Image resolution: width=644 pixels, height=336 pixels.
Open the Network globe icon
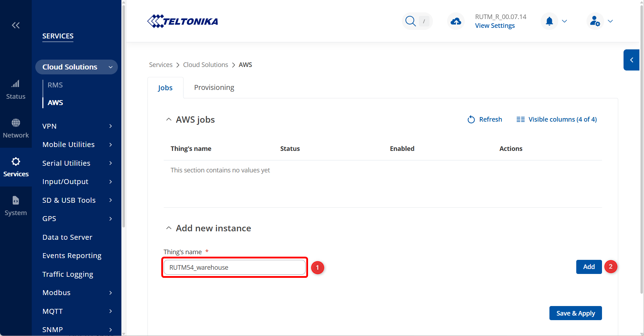click(16, 123)
